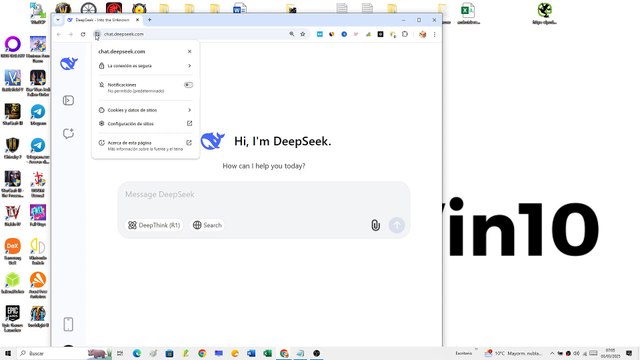This screenshot has width=640, height=360.
Task: Open Task View on the taskbar
Action: 120,353
